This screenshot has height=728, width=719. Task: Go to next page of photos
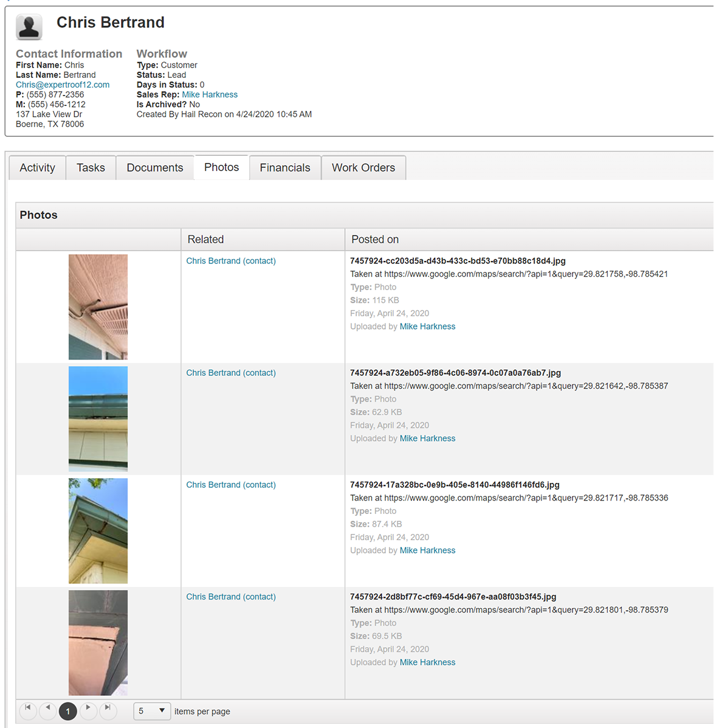(88, 710)
